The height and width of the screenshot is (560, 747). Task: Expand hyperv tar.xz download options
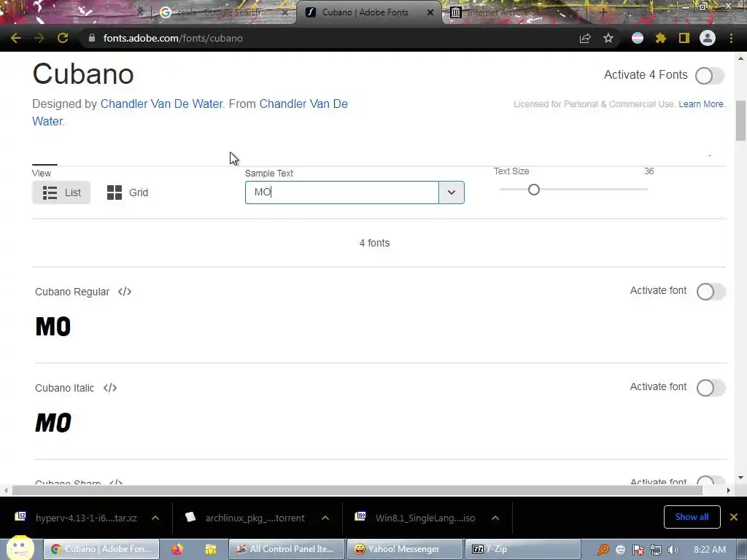tap(155, 518)
